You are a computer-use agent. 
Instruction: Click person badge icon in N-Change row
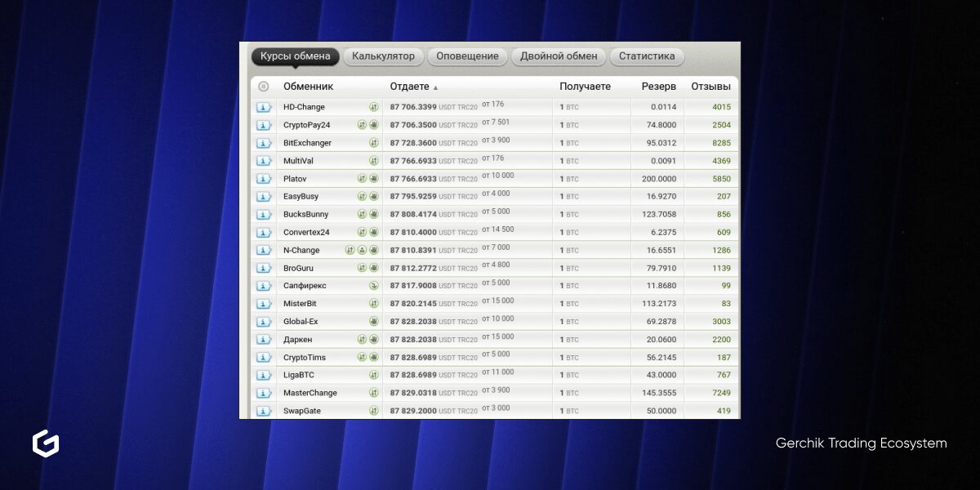point(362,250)
